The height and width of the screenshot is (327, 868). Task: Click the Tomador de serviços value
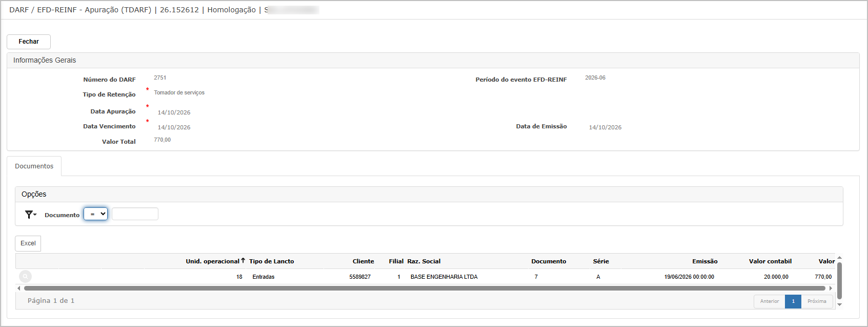[179, 93]
